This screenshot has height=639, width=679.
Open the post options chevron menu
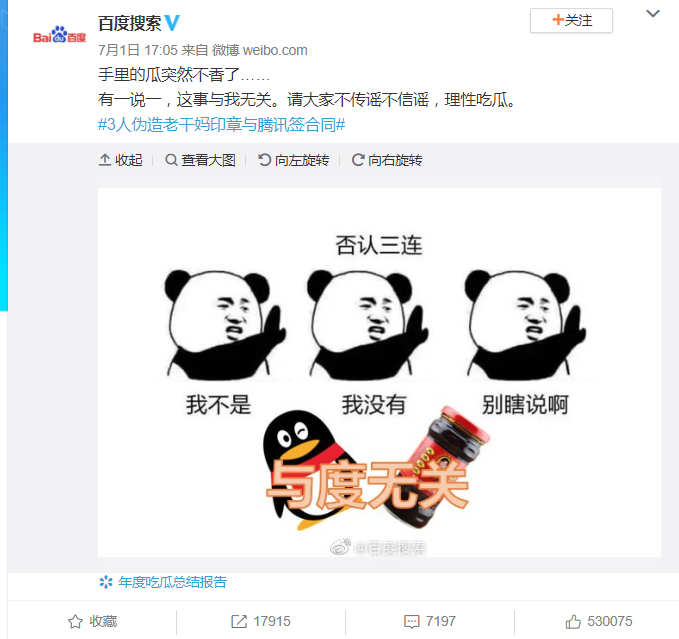653,13
